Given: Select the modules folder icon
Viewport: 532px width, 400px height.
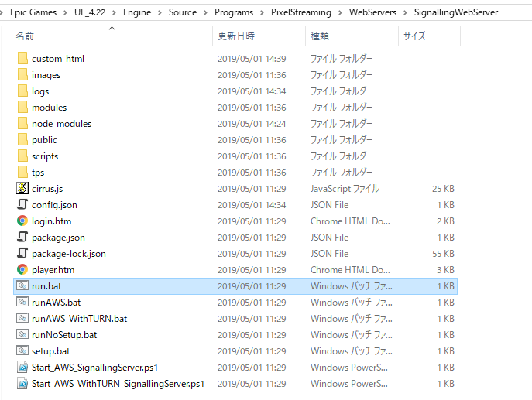Looking at the screenshot, I should pyautogui.click(x=22, y=107).
